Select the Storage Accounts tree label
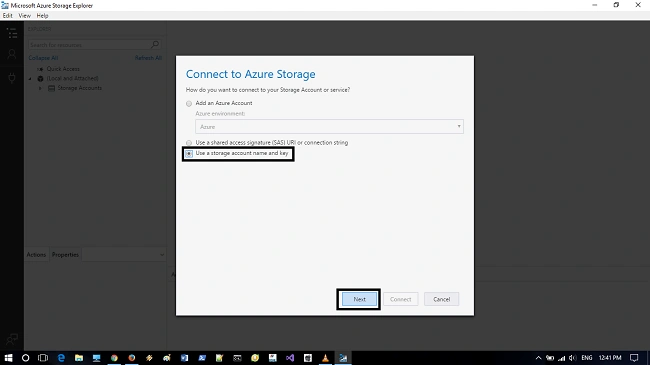This screenshot has height=365, width=650. 80,88
